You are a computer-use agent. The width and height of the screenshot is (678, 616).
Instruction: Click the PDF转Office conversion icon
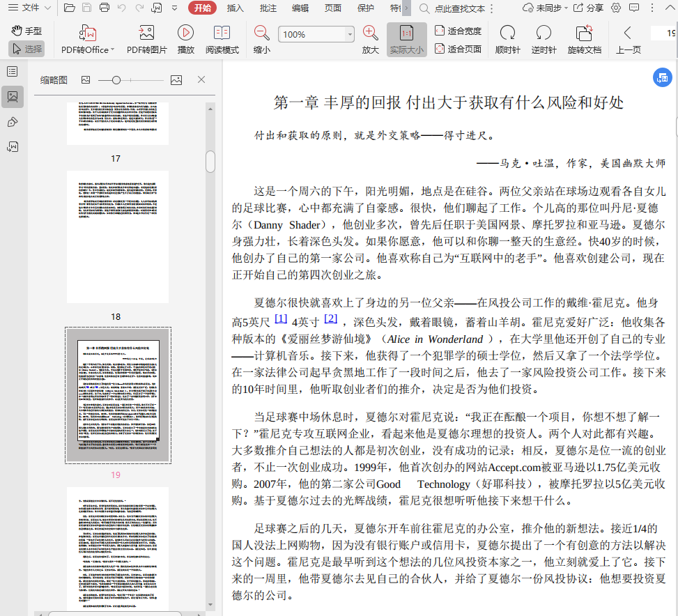tap(88, 33)
